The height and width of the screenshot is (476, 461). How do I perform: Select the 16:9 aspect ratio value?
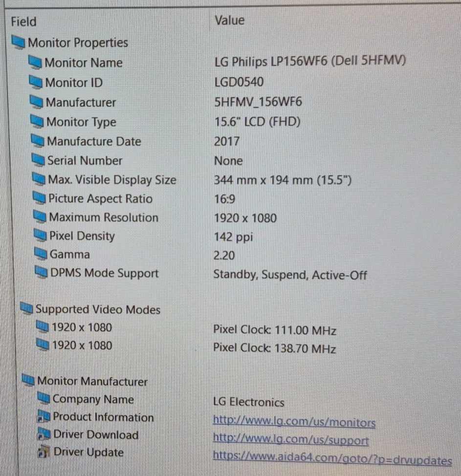pos(224,199)
